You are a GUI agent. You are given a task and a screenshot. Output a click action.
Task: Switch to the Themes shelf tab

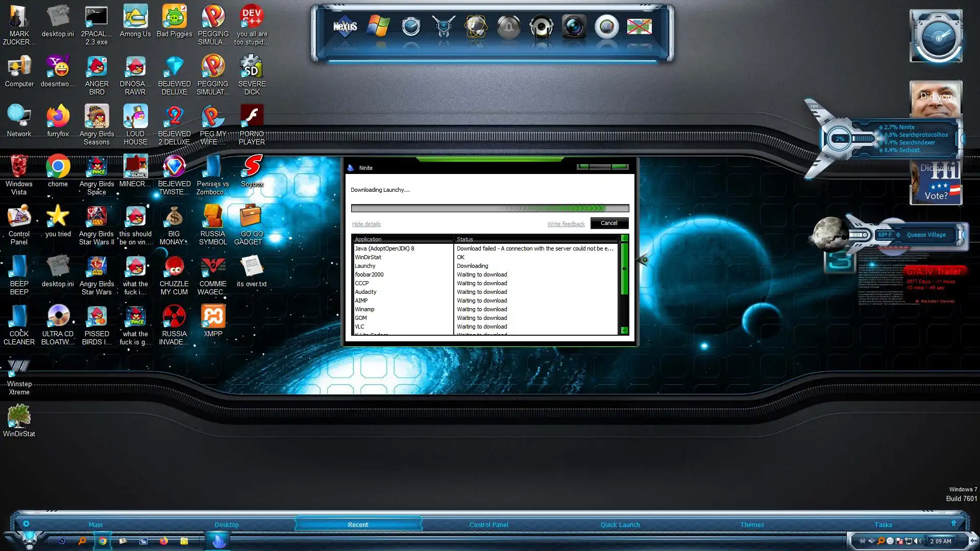point(752,524)
